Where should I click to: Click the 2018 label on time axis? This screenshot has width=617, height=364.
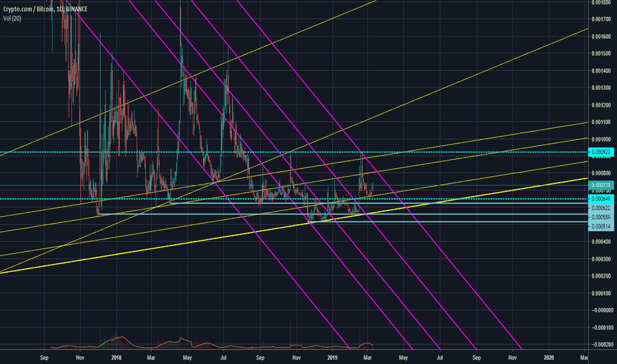click(x=117, y=357)
